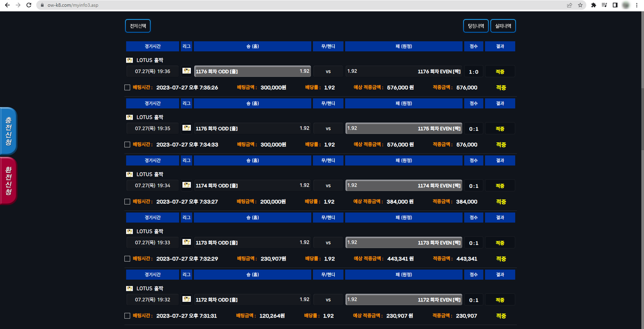Open the red 환전신청 side tab
The image size is (644, 329).
[x=8, y=181]
